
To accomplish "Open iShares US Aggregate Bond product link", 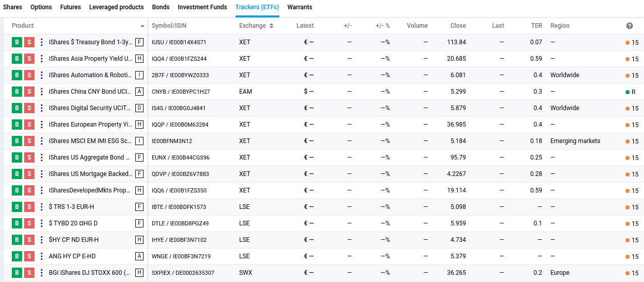I will point(90,157).
